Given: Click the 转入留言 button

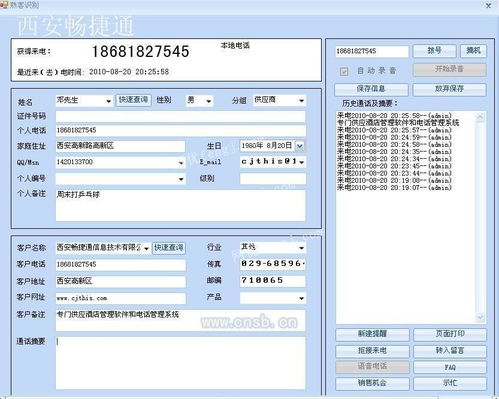Looking at the screenshot, I should coord(450,351).
